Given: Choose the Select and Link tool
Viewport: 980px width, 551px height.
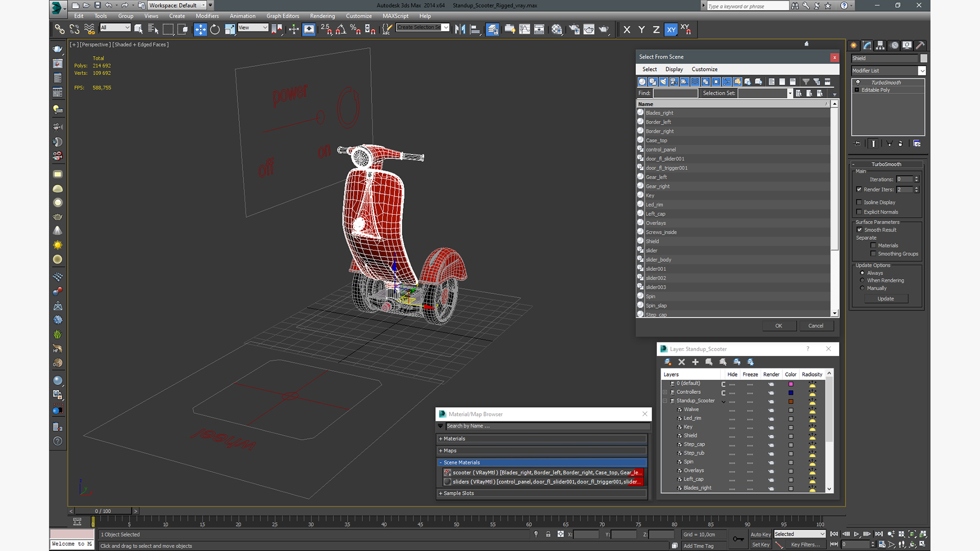Looking at the screenshot, I should click(60, 30).
